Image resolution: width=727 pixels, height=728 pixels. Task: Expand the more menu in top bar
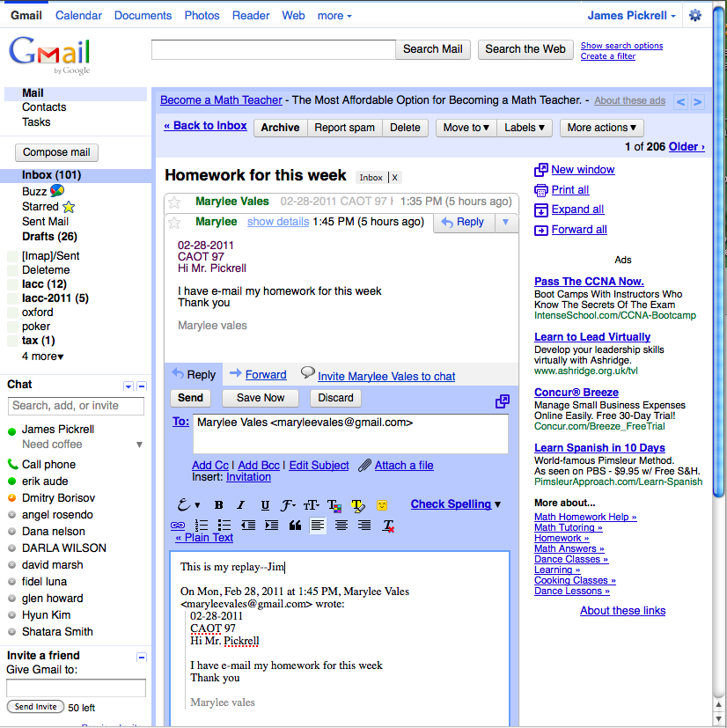coord(334,16)
